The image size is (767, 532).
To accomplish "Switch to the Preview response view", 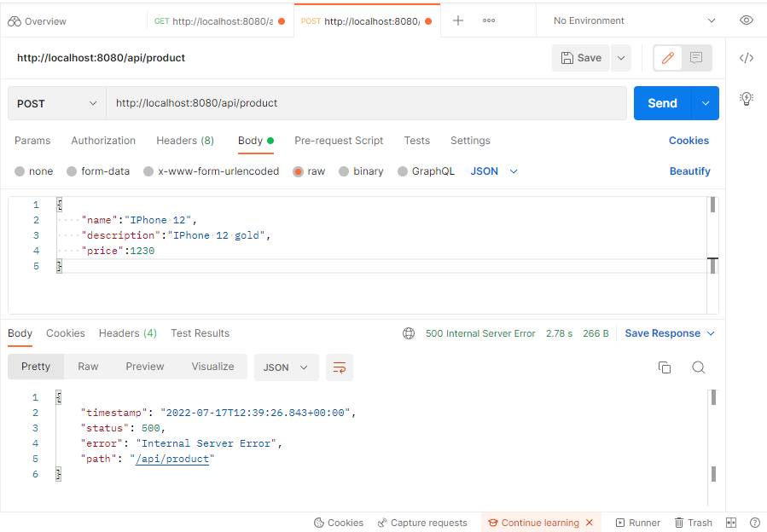I will pyautogui.click(x=145, y=367).
